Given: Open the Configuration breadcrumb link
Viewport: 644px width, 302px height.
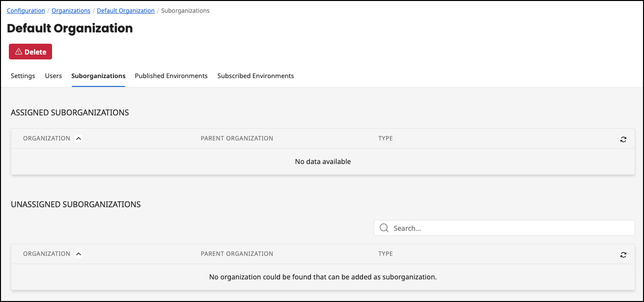Looking at the screenshot, I should pos(26,10).
